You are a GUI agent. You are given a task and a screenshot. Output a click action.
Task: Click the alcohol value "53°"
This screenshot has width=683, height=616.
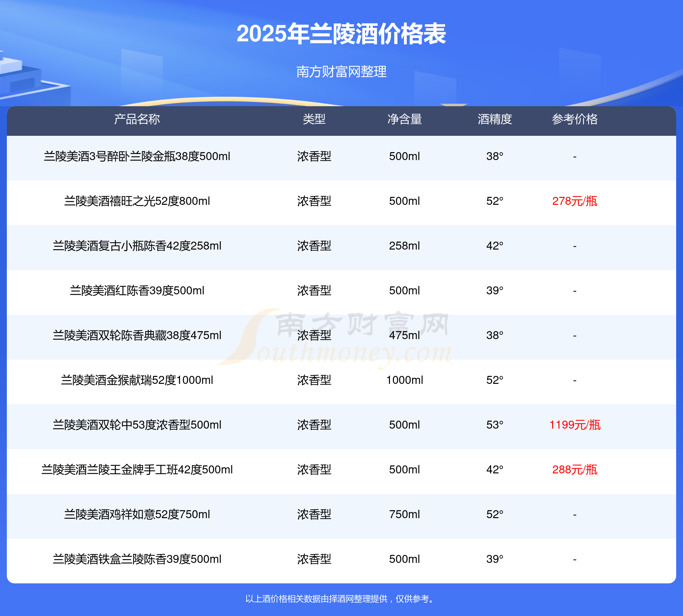tap(495, 425)
